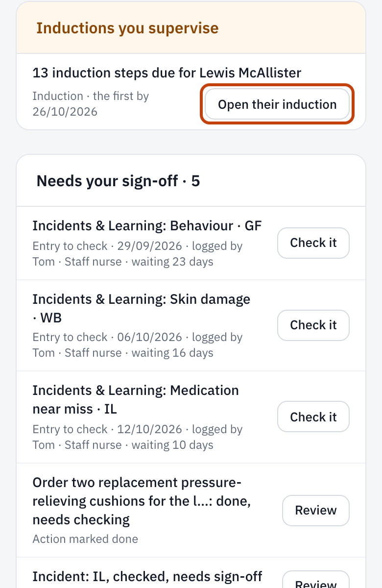Click the 'Inductions you supervise' header
The height and width of the screenshot is (588, 382).
127,28
